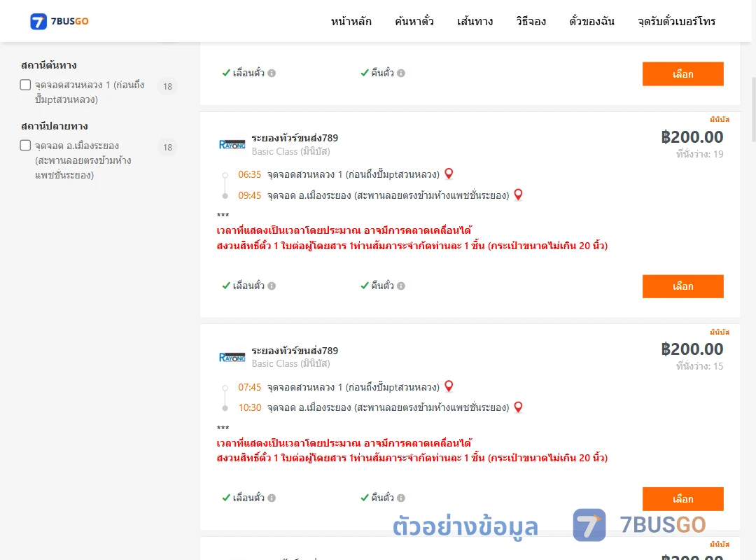The width and height of the screenshot is (756, 560).
Task: Open map pin for 06:35 จุดจอดสวนหลวง 1
Action: pos(449,174)
